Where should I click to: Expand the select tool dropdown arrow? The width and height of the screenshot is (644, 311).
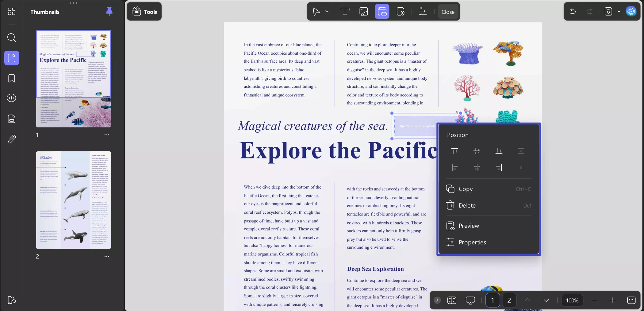click(x=327, y=12)
